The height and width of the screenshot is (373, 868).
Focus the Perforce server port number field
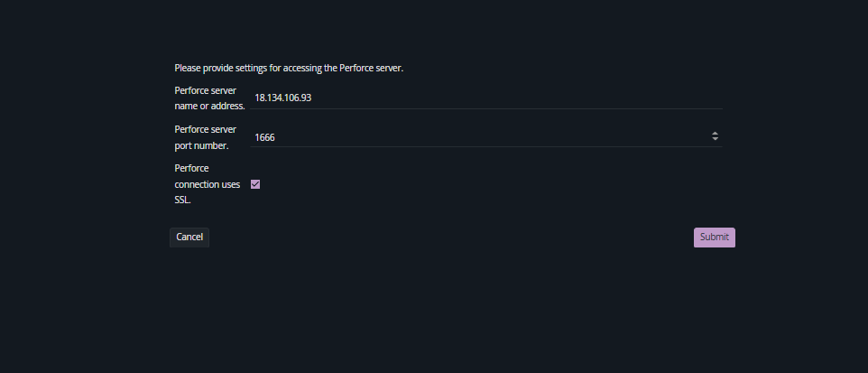[x=486, y=137]
